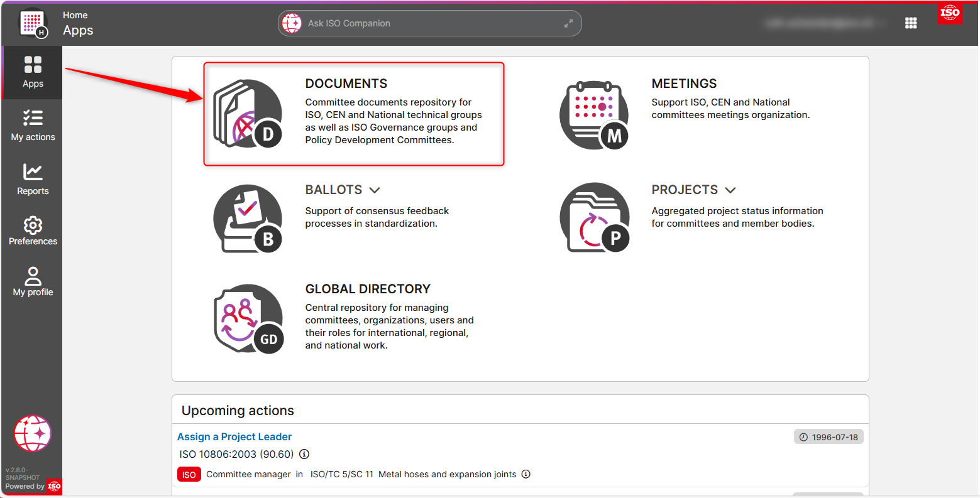Screen dimensions: 980x498
Task: Click ISO 10806:2003 (90.60) text
Action: pos(236,454)
